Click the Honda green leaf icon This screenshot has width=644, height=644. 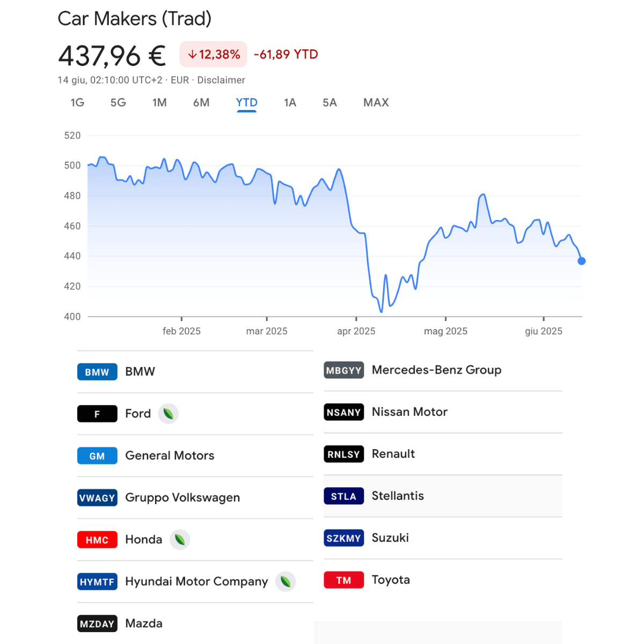(180, 539)
